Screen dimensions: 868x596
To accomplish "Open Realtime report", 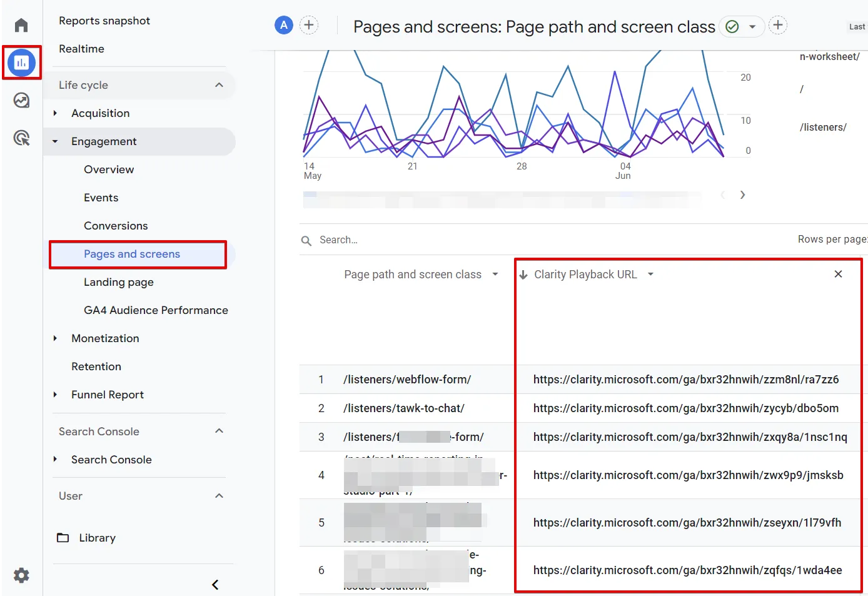I will 81,49.
